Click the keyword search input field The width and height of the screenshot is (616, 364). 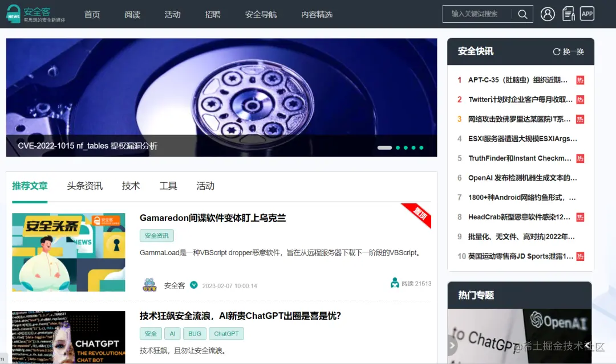pos(479,14)
